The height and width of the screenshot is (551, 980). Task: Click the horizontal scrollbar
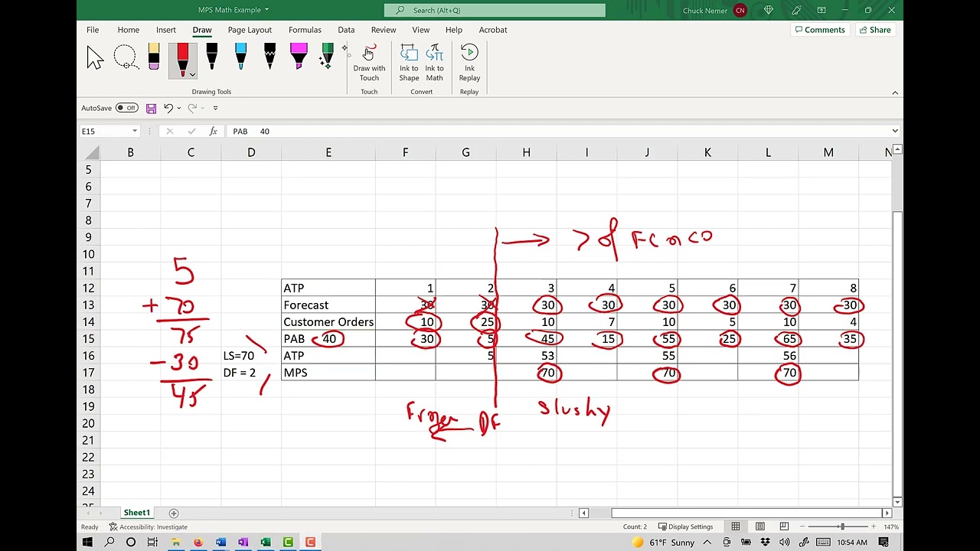(746, 513)
